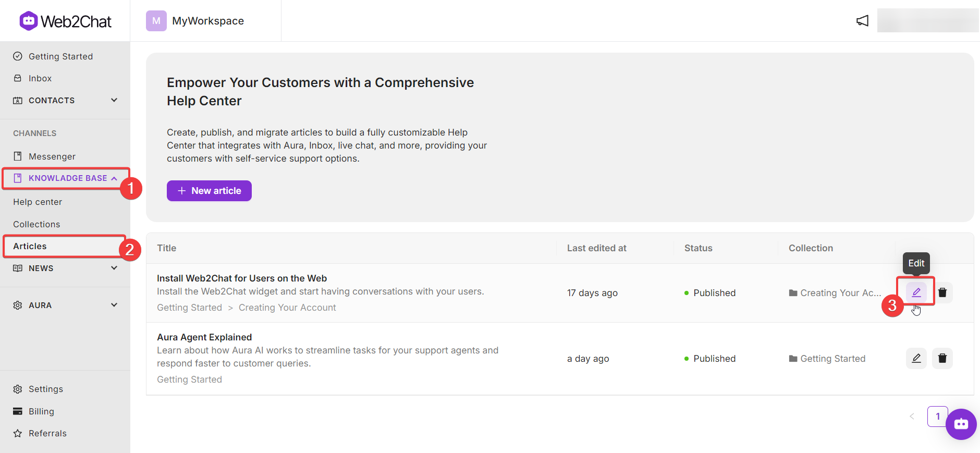The width and height of the screenshot is (980, 453).
Task: Click the Getting Started breadcrumb in first row
Action: [x=189, y=308]
